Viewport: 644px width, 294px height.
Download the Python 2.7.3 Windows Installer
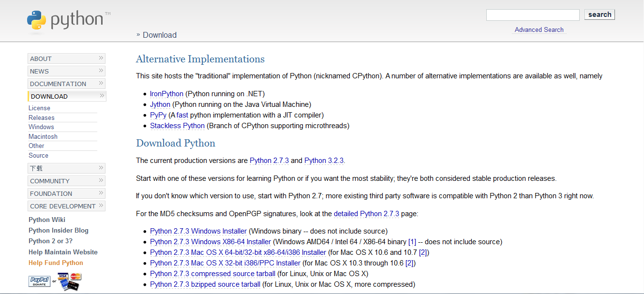198,231
